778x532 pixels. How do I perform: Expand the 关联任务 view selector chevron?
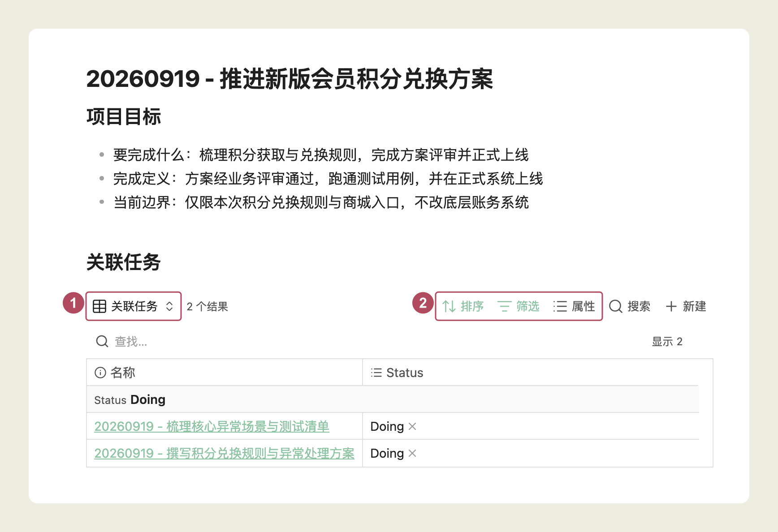[x=169, y=306]
